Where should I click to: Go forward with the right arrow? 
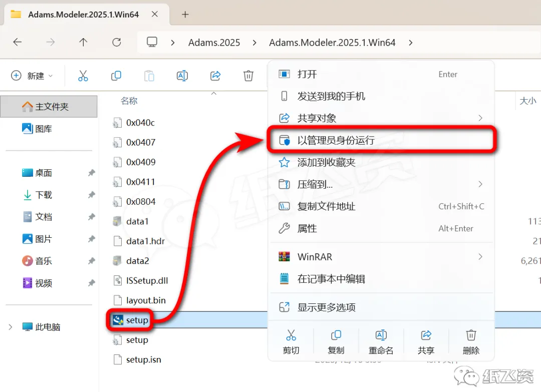pos(51,42)
